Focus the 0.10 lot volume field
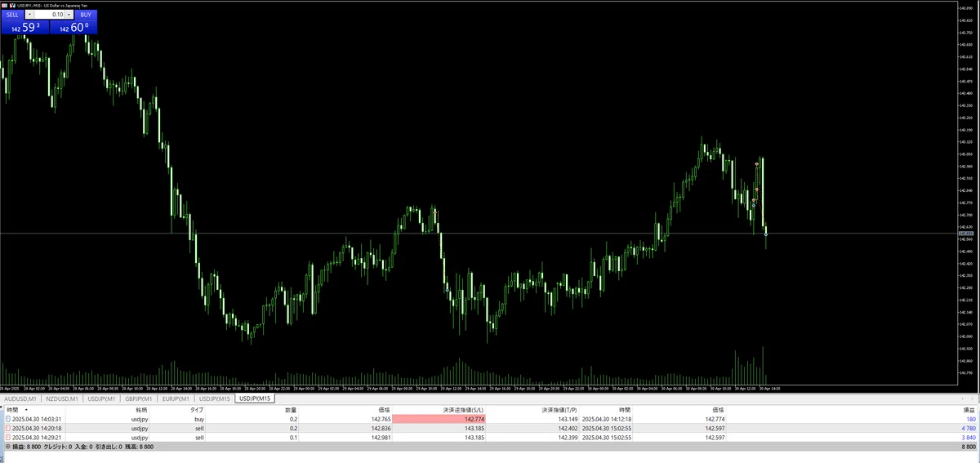Image resolution: width=980 pixels, height=463 pixels. click(x=50, y=15)
